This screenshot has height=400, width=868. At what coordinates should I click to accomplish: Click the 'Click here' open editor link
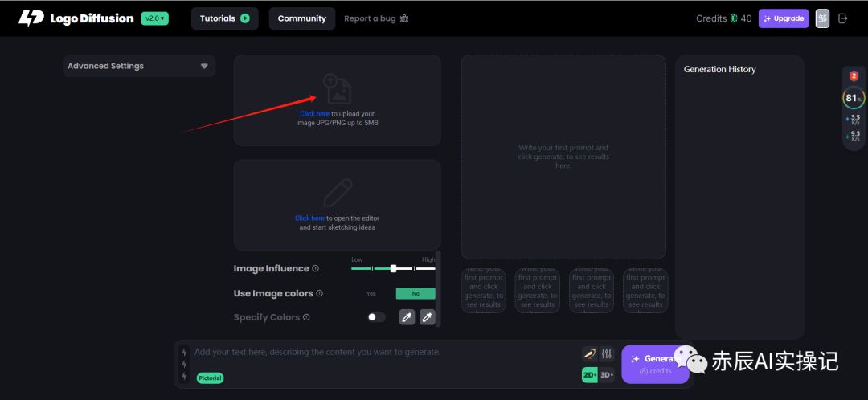[x=309, y=218]
